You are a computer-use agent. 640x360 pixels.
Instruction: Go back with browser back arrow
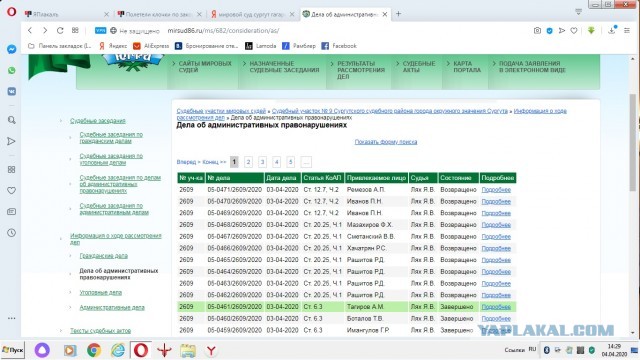[x=30, y=31]
